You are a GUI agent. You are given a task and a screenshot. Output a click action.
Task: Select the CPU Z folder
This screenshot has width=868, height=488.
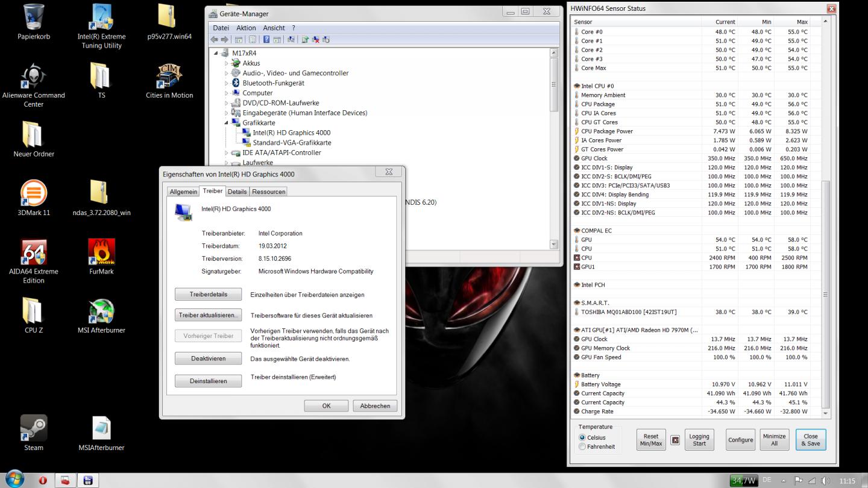(34, 316)
